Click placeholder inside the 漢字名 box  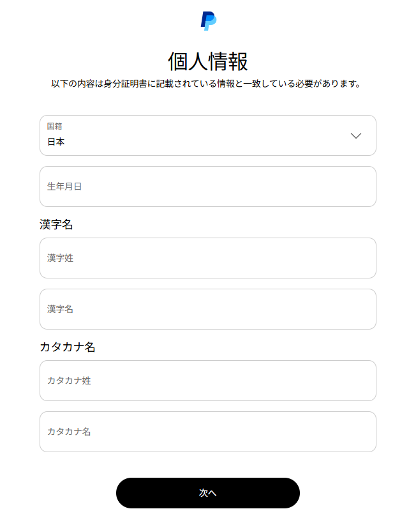coord(60,309)
